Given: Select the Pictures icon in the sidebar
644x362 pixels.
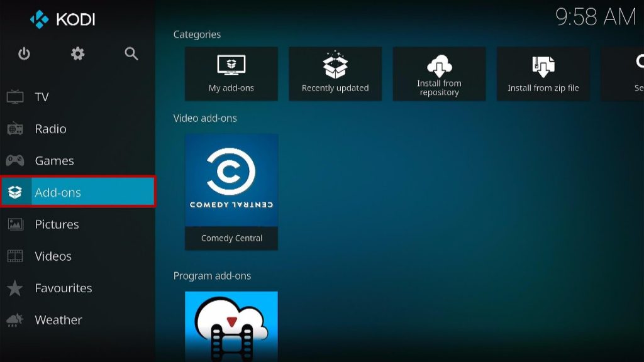Looking at the screenshot, I should pos(15,224).
